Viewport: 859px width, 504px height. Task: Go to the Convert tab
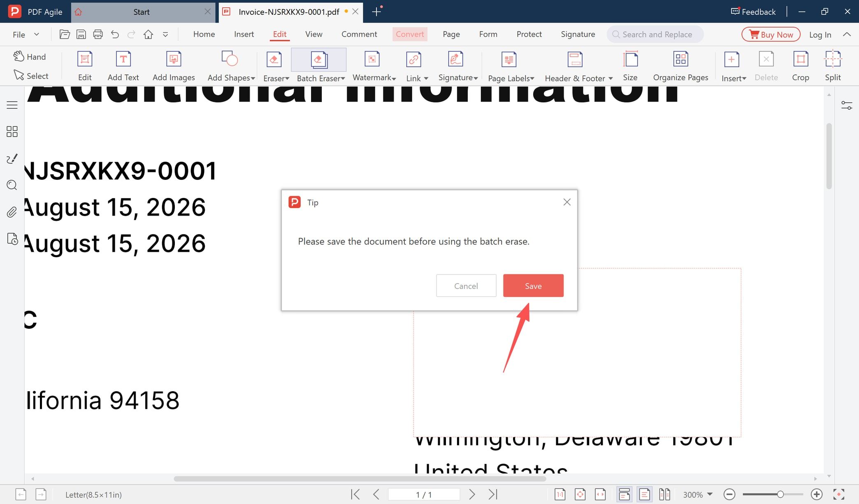410,34
